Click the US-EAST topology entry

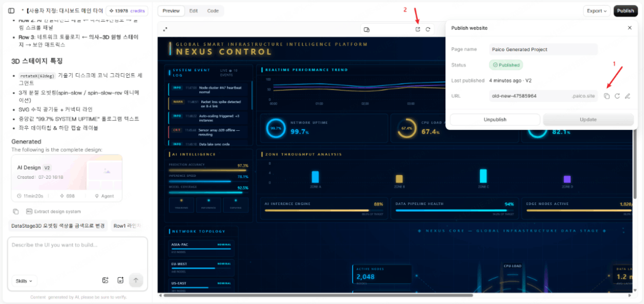coord(201,286)
